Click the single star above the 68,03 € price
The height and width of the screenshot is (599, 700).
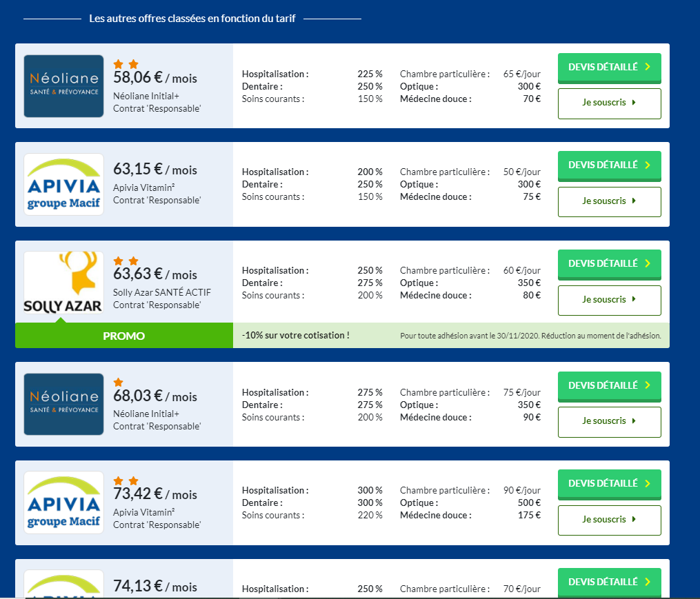[x=118, y=382]
